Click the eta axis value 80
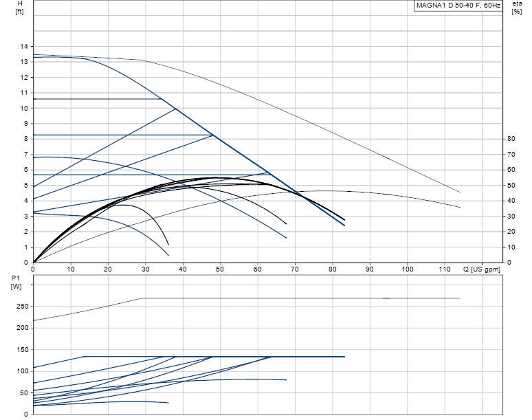 tap(511, 139)
